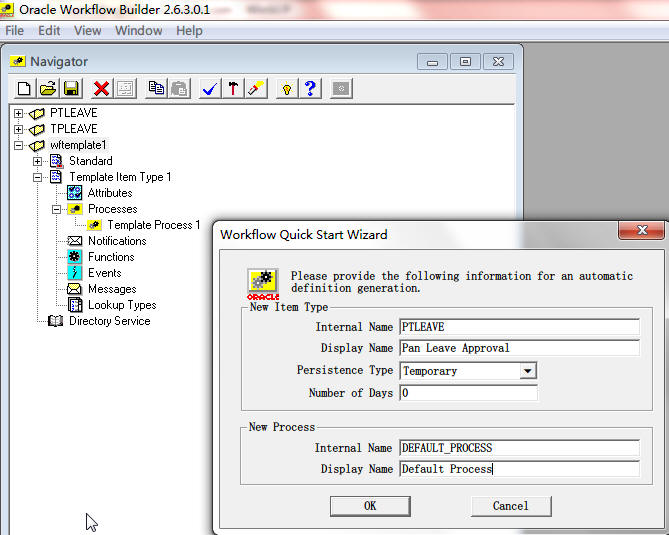Select the Attributes tree label

[110, 193]
